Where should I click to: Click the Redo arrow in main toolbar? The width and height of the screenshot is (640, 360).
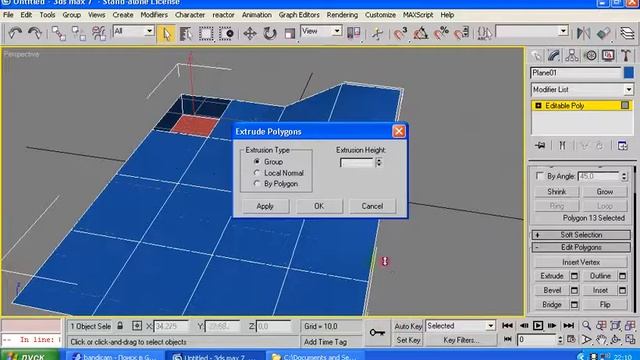[x=35, y=33]
